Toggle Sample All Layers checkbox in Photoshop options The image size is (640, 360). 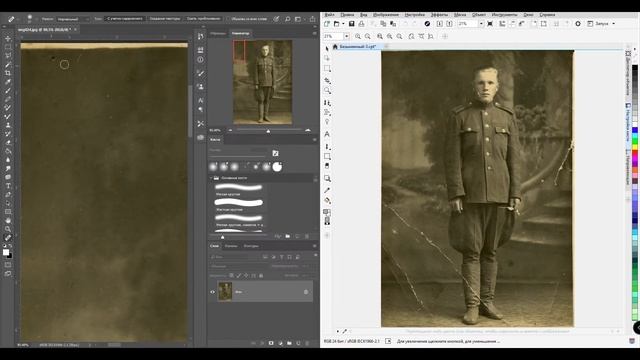pos(228,19)
